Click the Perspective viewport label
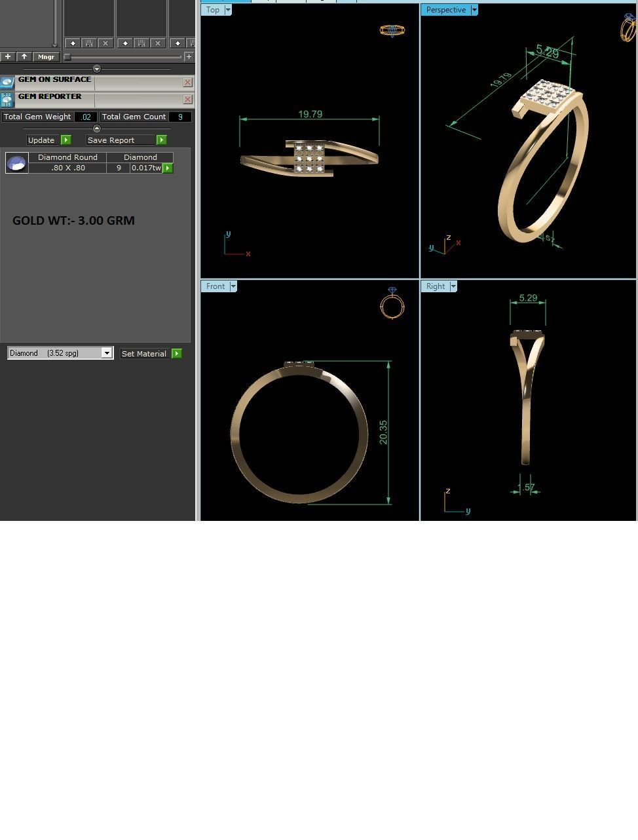638x840 pixels. (446, 10)
